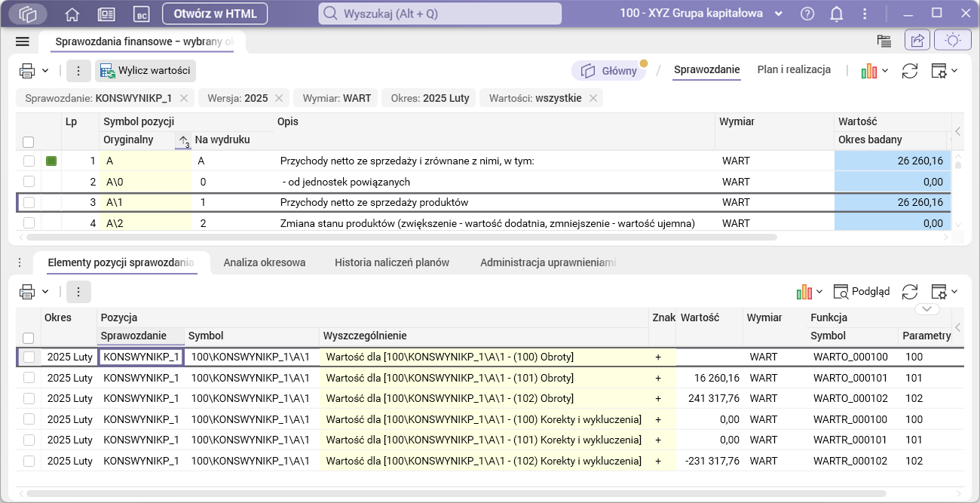
Task: Open the hamburger main menu
Action: (x=22, y=41)
